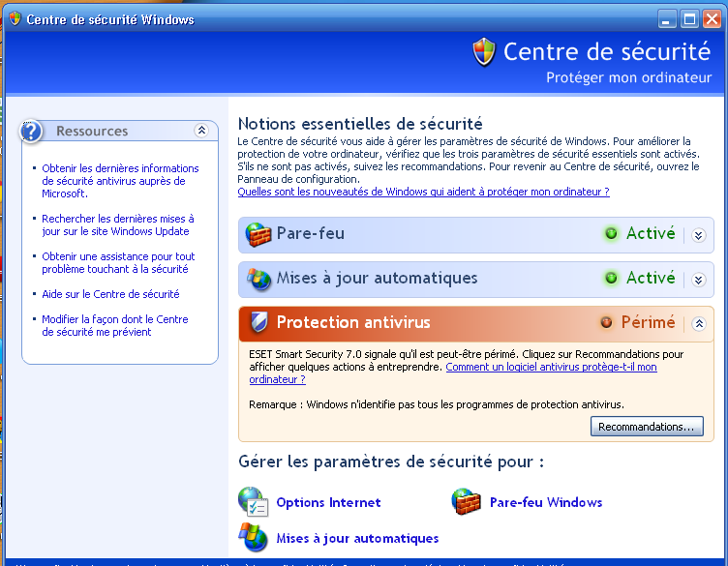Click the red Périmé status indicator
This screenshot has height=566, width=728.
click(606, 322)
